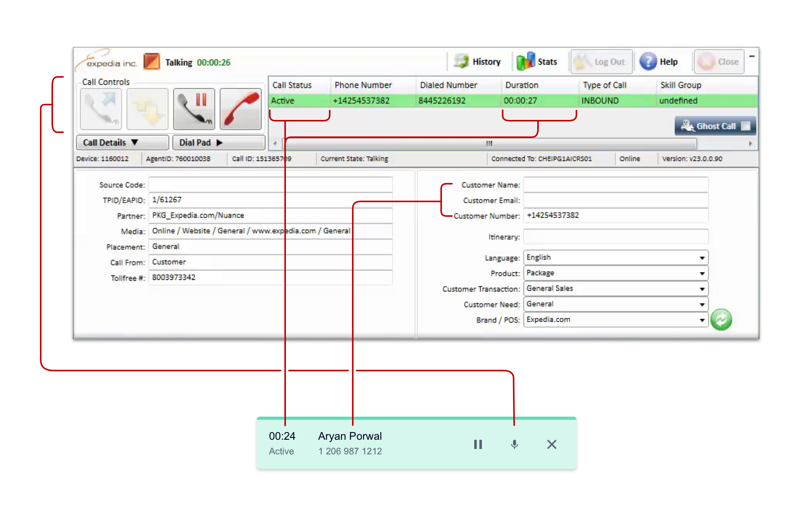End call with the X in call bar
Image resolution: width=807 pixels, height=532 pixels.
(x=552, y=444)
